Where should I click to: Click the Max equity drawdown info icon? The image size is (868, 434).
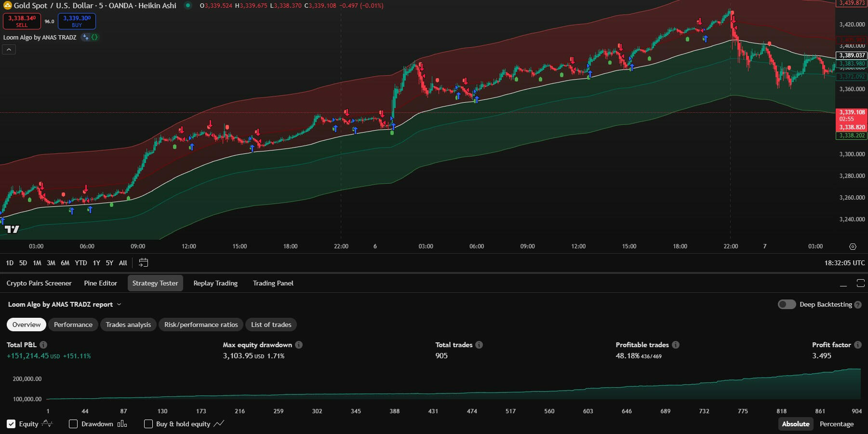coord(299,345)
